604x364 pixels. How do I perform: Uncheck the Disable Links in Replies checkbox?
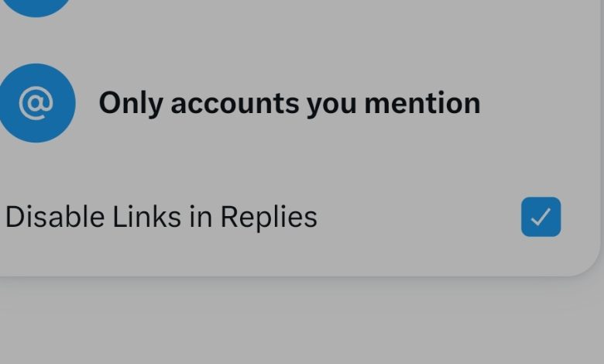[x=541, y=217]
